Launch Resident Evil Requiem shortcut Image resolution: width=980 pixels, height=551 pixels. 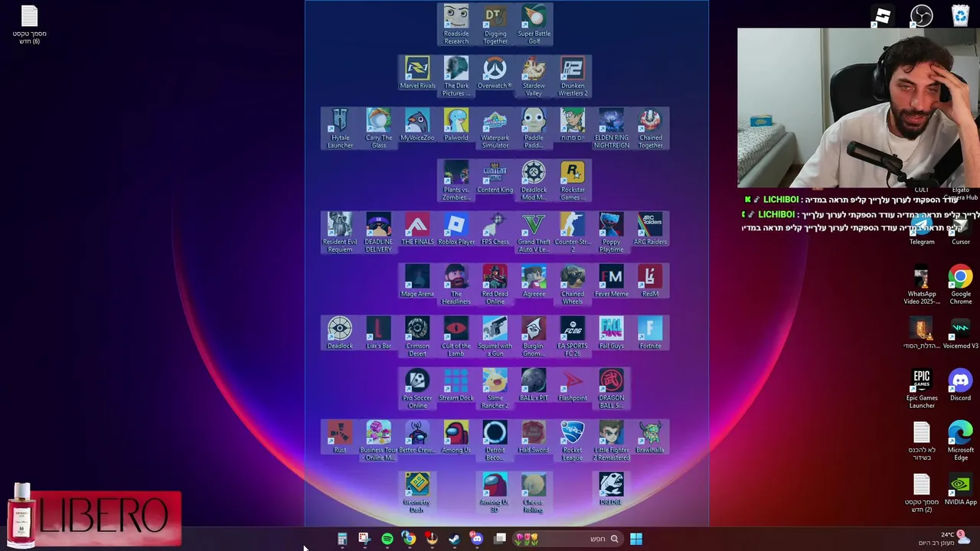(340, 233)
